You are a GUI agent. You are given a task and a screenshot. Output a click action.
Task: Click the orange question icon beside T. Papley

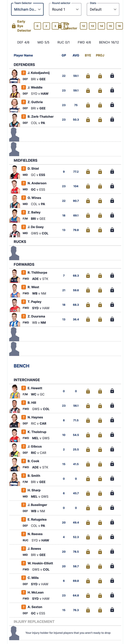click(23, 302)
